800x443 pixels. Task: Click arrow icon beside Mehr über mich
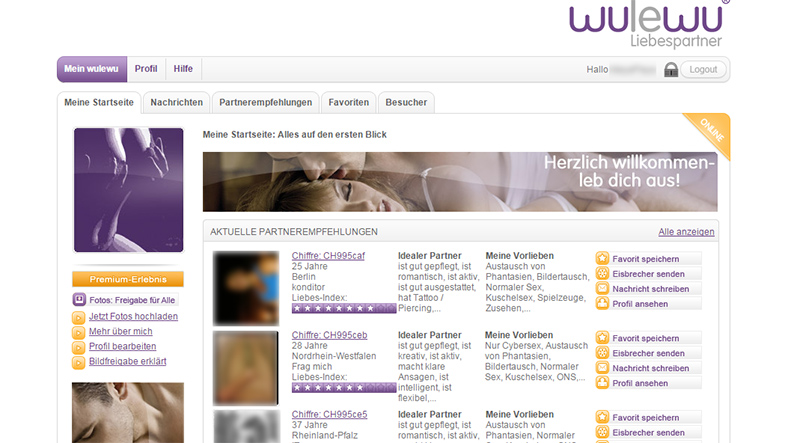click(78, 333)
